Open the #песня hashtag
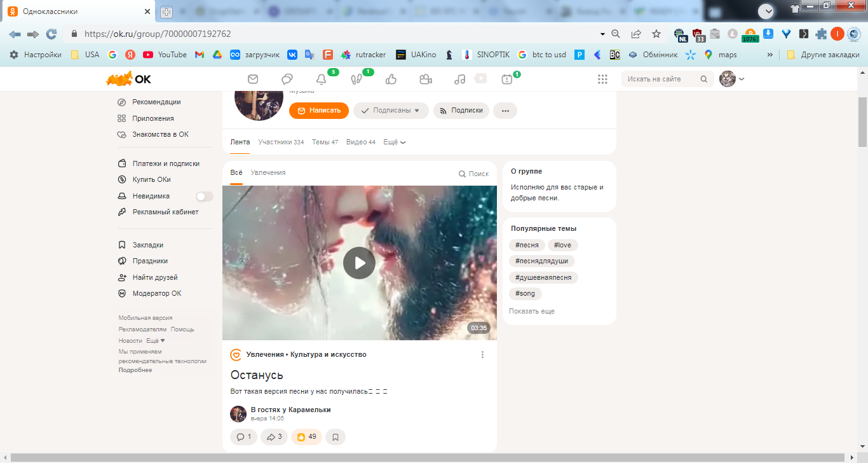Screen dimensions: 868x463 [x=527, y=245]
